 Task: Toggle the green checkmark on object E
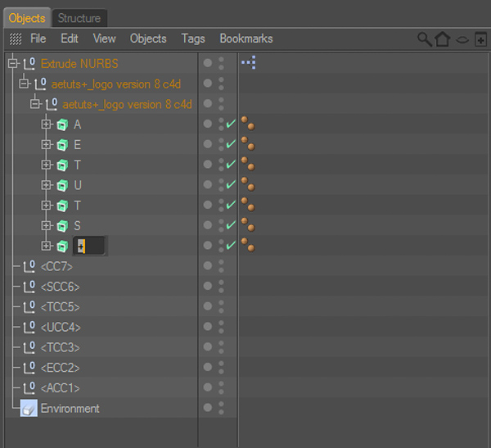coord(231,144)
